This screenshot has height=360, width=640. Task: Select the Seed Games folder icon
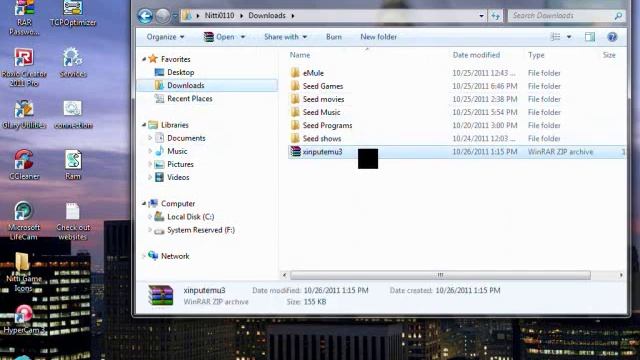(x=295, y=86)
